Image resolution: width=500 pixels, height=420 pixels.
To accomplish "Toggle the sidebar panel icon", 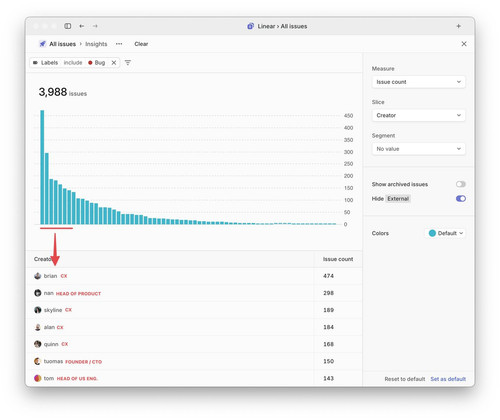I will click(x=68, y=26).
